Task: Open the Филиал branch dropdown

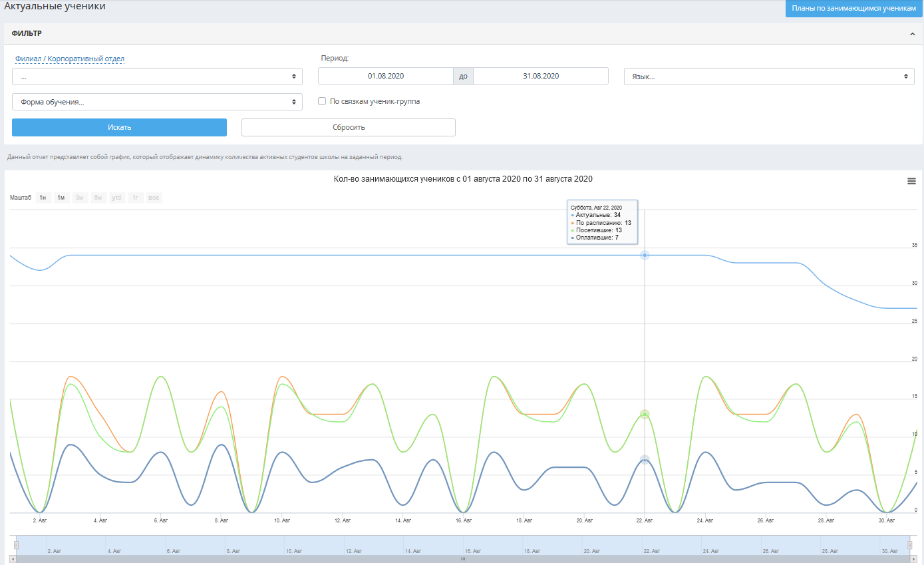Action: tap(157, 77)
